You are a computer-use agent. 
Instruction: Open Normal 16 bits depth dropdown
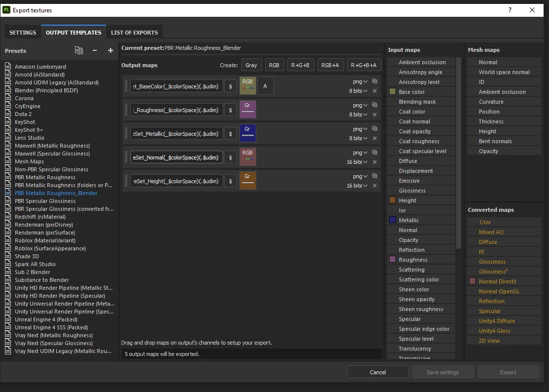pos(357,162)
